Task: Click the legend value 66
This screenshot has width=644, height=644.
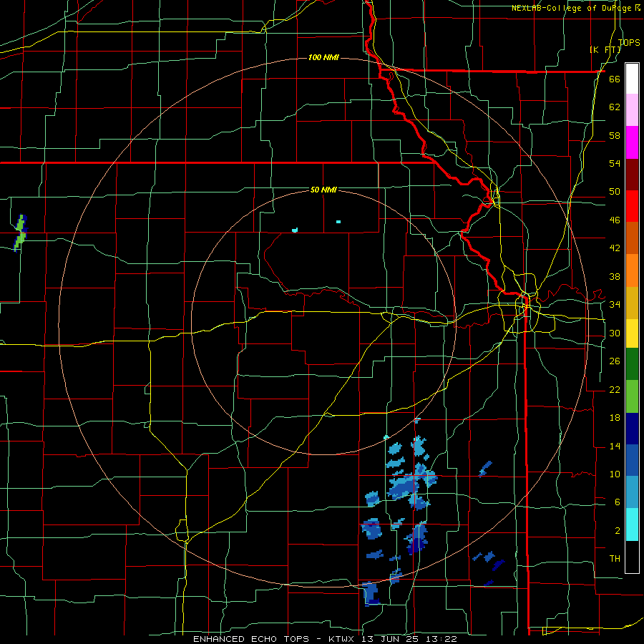Action: [615, 79]
